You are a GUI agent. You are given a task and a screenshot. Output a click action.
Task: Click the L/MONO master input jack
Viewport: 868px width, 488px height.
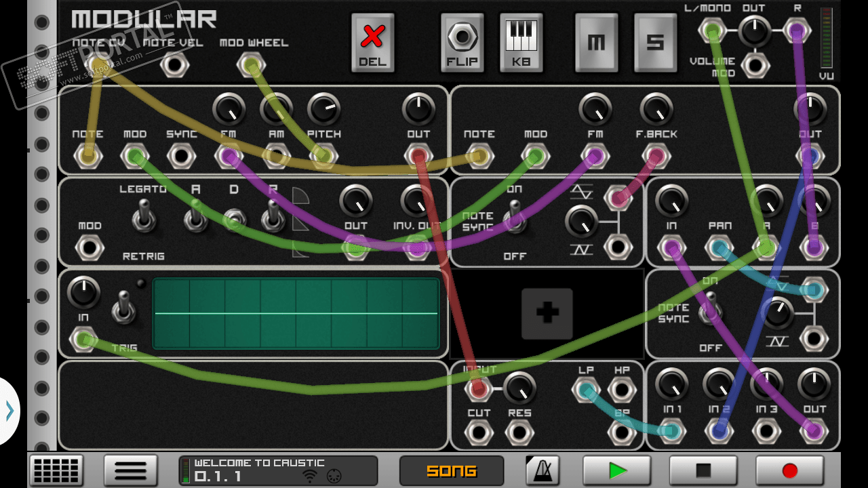click(x=711, y=30)
